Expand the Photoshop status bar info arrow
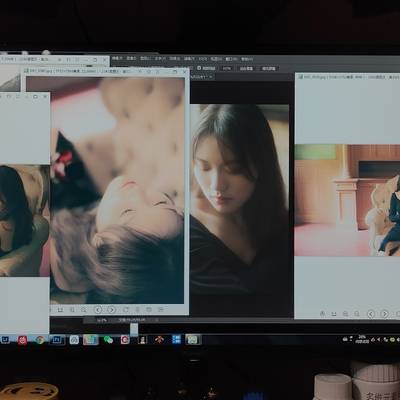This screenshot has height=400, width=400. pyautogui.click(x=157, y=320)
